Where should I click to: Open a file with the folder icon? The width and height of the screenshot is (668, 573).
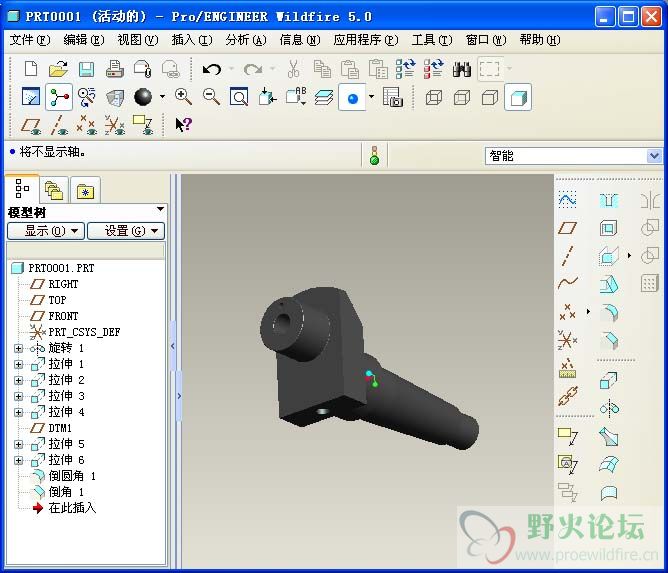coord(58,69)
